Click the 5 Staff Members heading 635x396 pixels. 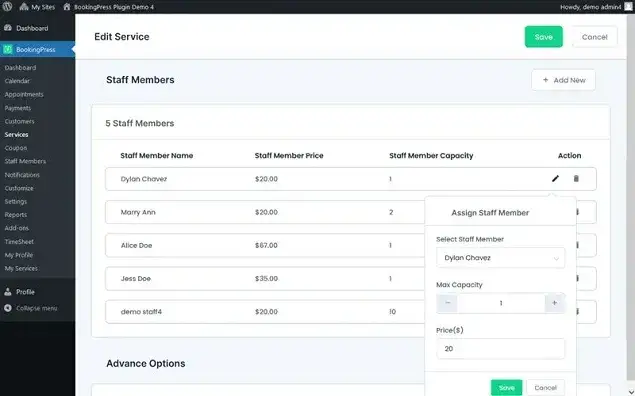pos(140,123)
